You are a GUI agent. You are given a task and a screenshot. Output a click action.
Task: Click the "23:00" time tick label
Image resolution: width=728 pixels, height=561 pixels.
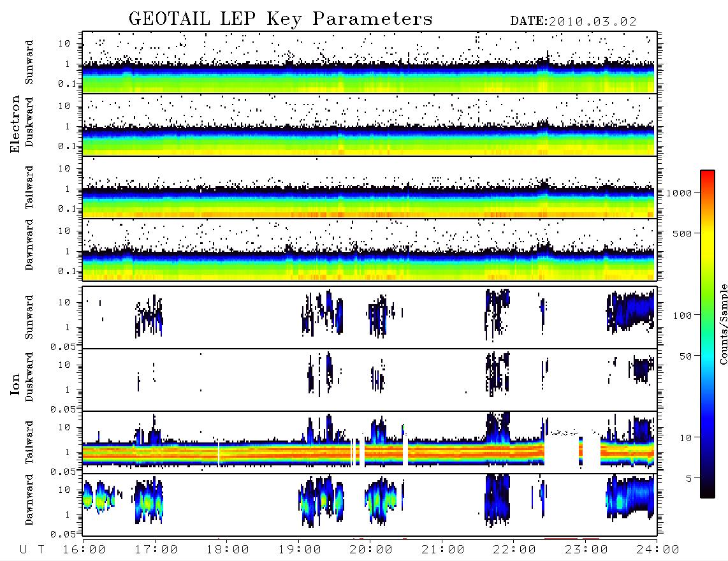click(587, 550)
